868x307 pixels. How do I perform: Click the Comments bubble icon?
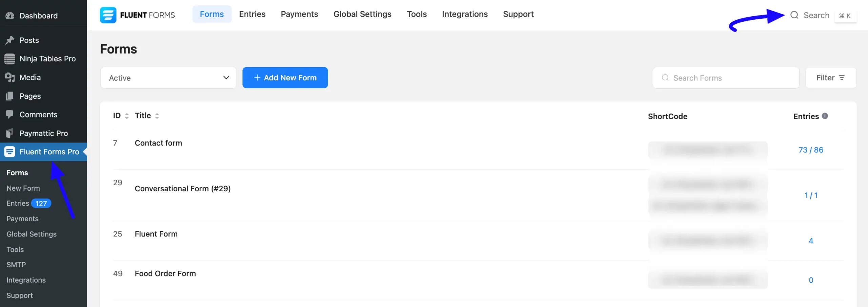tap(10, 115)
